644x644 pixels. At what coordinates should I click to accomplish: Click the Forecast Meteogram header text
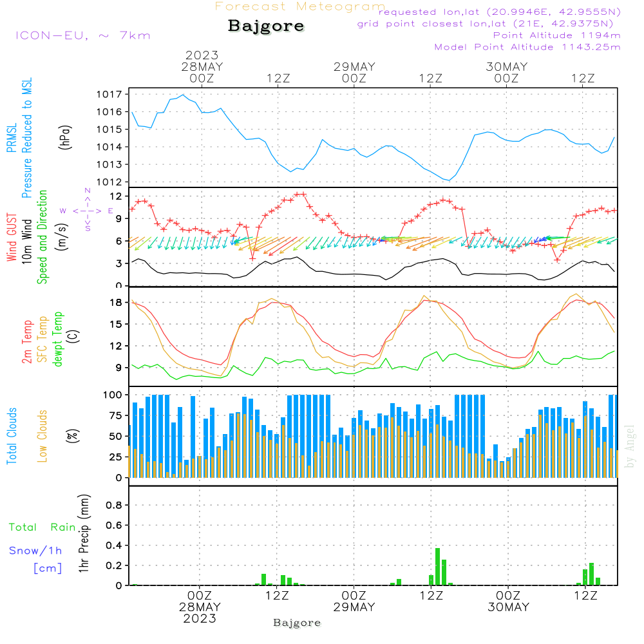[x=299, y=6]
